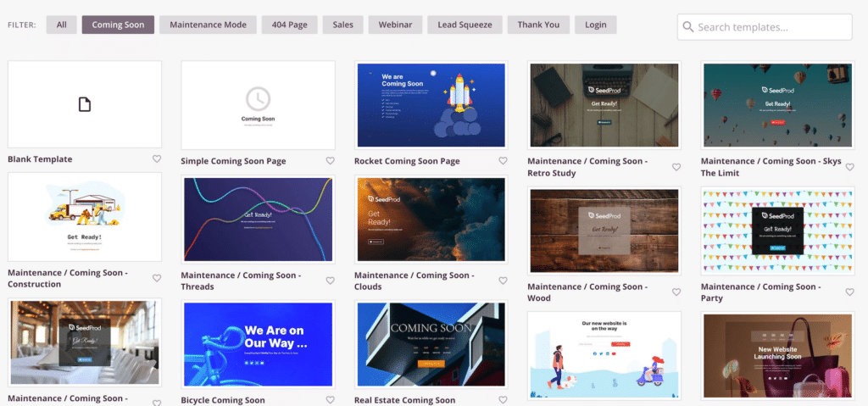The width and height of the screenshot is (868, 406).
Task: Choose the New Website Launching Soon thumbnail
Action: [778, 356]
